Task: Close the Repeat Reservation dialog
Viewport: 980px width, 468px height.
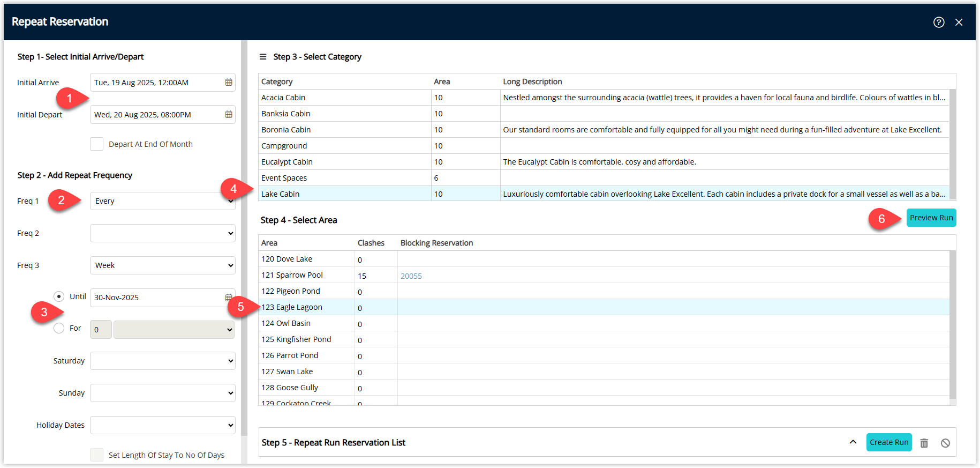Action: click(959, 22)
